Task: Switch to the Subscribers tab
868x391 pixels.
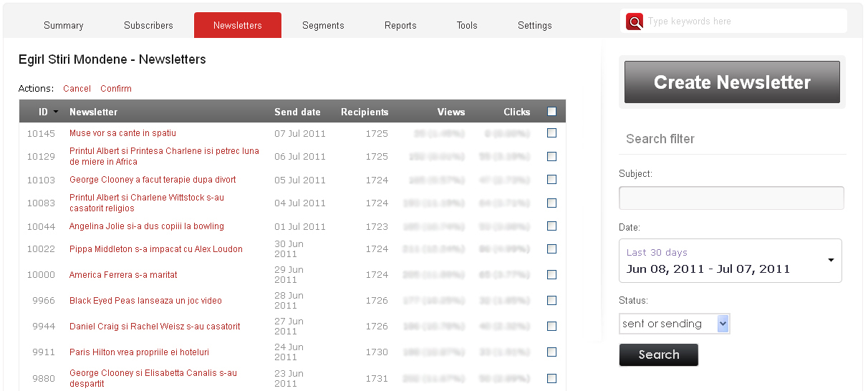Action: coord(148,26)
